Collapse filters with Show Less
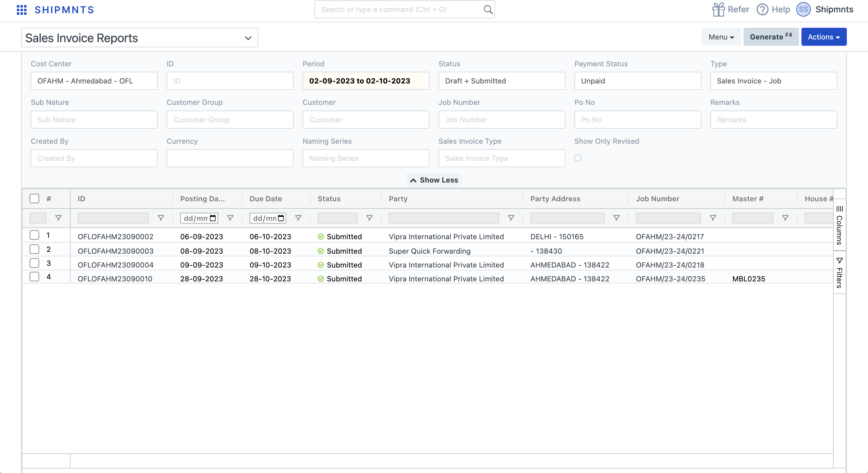The height and width of the screenshot is (473, 868). point(434,180)
